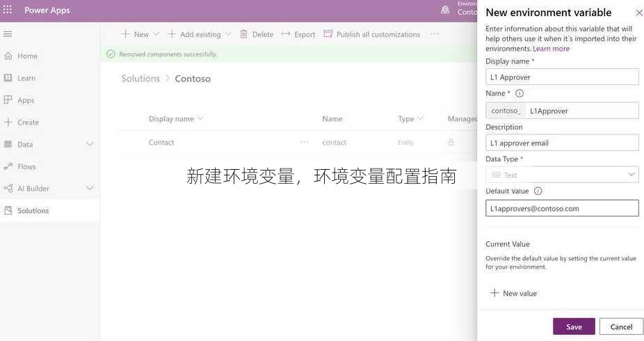
Task: Click the Description input field
Action: (562, 143)
